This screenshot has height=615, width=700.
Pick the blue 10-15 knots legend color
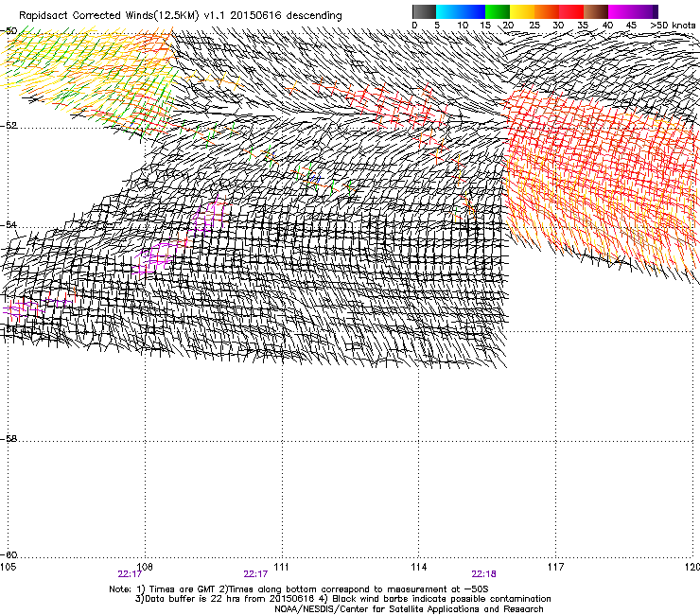click(473, 11)
